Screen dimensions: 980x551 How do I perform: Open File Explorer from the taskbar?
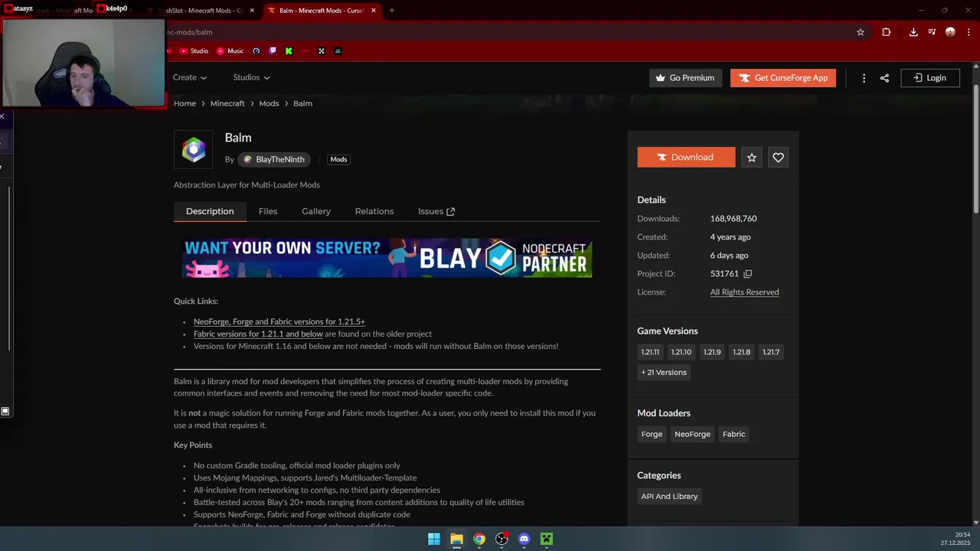coord(456,539)
